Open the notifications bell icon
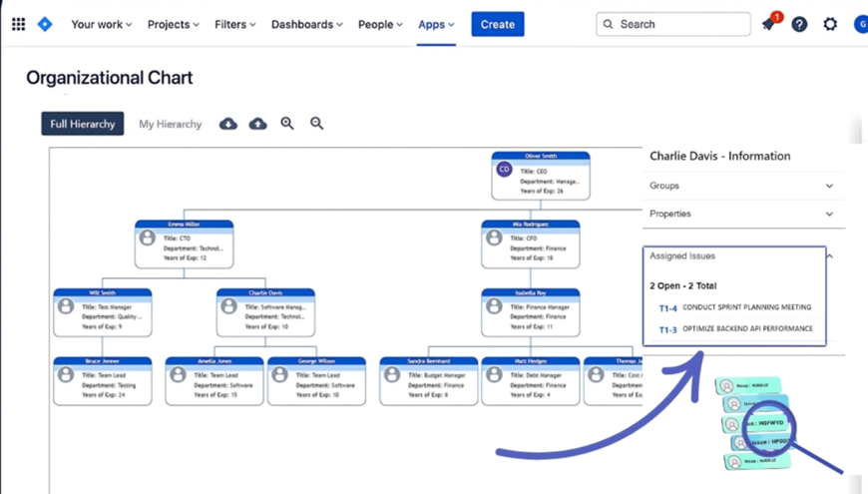The width and height of the screenshot is (868, 494). 769,24
